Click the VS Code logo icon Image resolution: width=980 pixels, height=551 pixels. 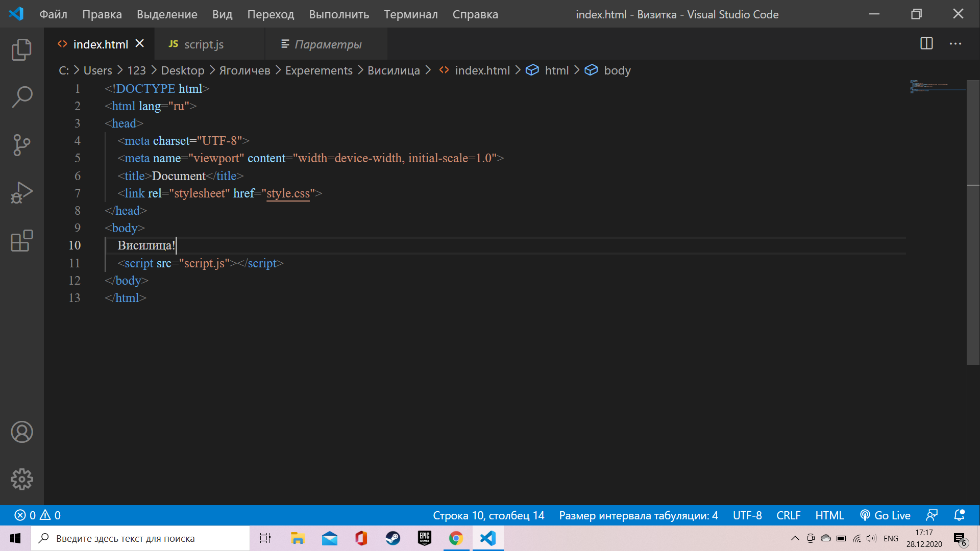point(16,14)
